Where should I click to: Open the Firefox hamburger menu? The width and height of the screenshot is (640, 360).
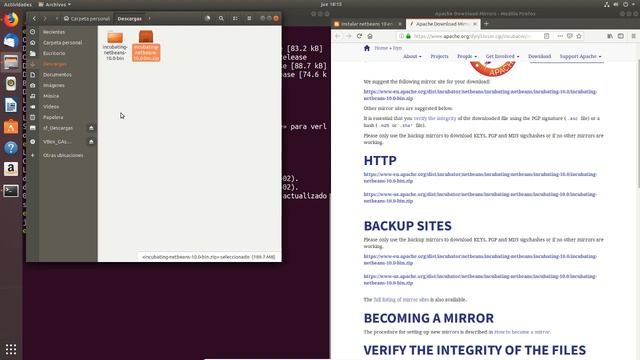point(633,36)
